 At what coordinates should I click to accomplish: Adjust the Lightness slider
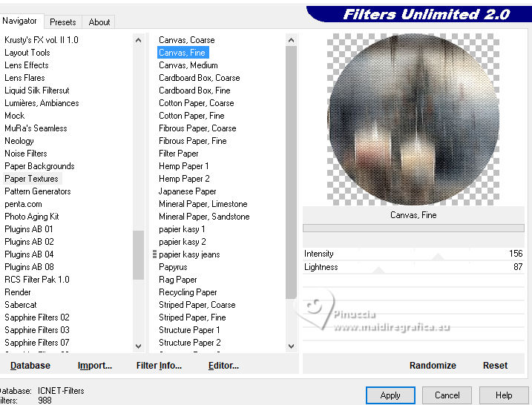tap(378, 270)
